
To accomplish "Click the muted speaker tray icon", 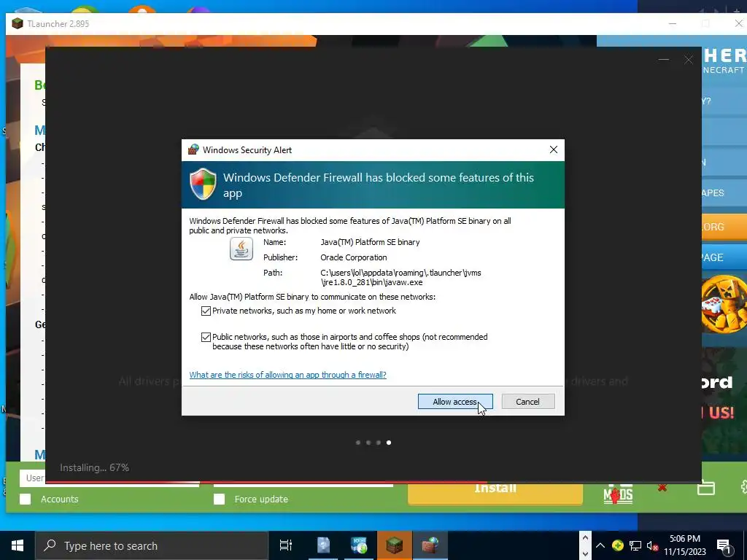I will pyautogui.click(x=652, y=546).
